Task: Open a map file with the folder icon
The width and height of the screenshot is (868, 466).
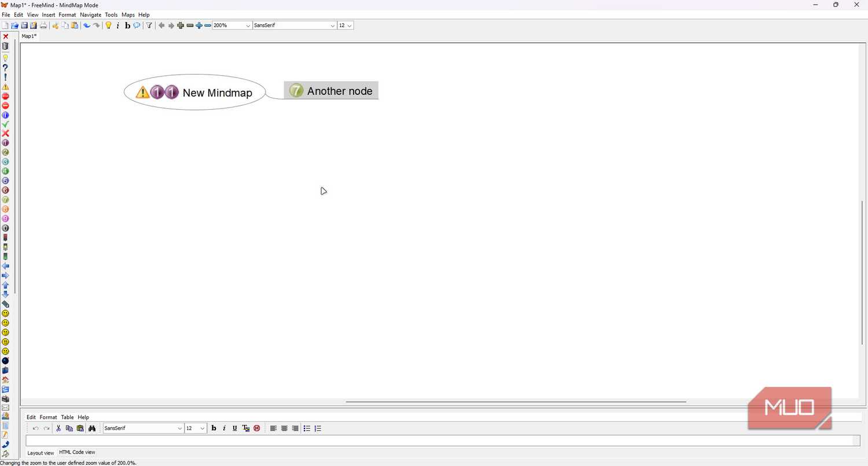Action: tap(15, 25)
